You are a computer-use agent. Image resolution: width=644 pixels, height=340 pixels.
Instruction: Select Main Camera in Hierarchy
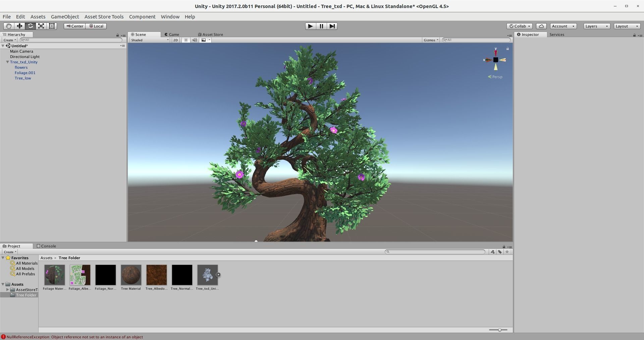click(x=21, y=51)
